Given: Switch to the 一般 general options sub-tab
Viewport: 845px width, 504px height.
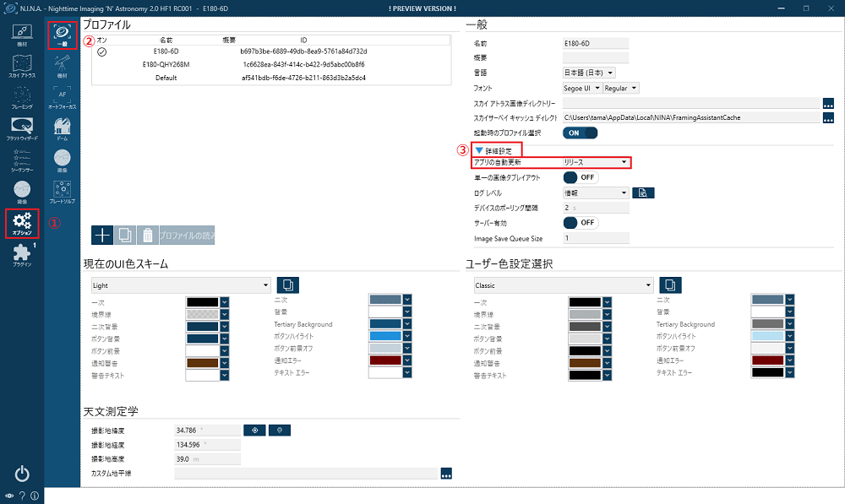Looking at the screenshot, I should pos(62,35).
